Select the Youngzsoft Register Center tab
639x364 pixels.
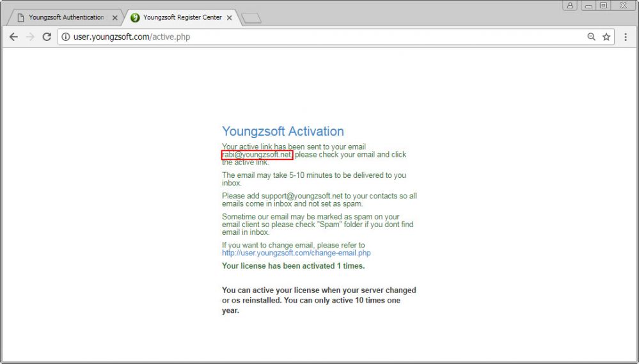[182, 17]
